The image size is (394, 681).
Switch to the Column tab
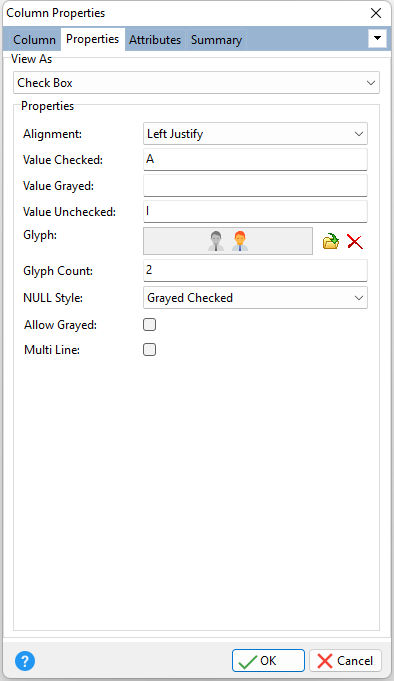(34, 40)
